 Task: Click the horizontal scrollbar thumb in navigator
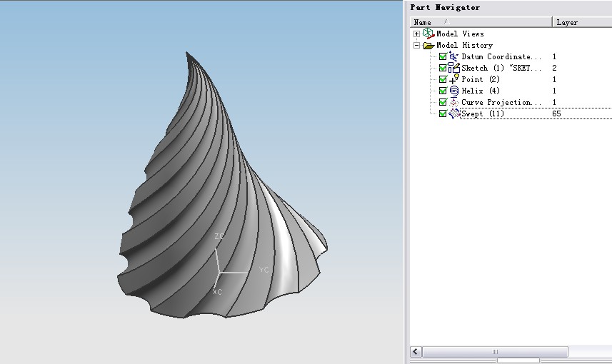tap(495, 352)
